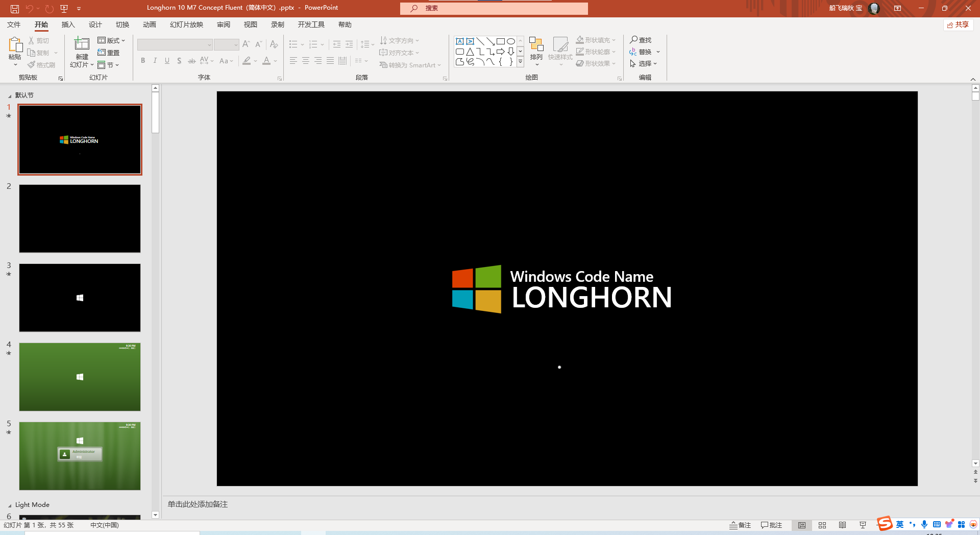Switch to Slide Sorter view in status bar
The width and height of the screenshot is (980, 535).
[x=822, y=525]
